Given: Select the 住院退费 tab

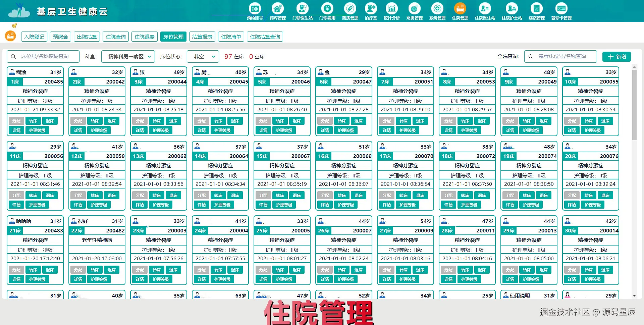Looking at the screenshot, I should (x=145, y=37).
